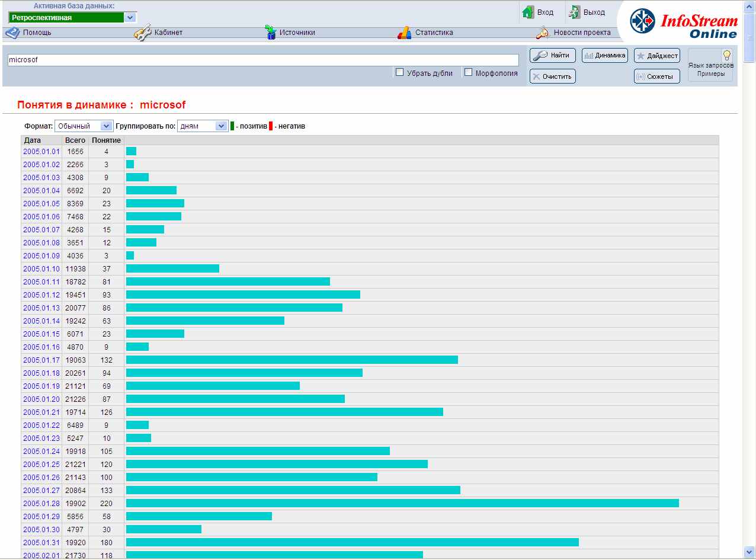
Task: Open date link 2005.01.12
Action: 41,295
